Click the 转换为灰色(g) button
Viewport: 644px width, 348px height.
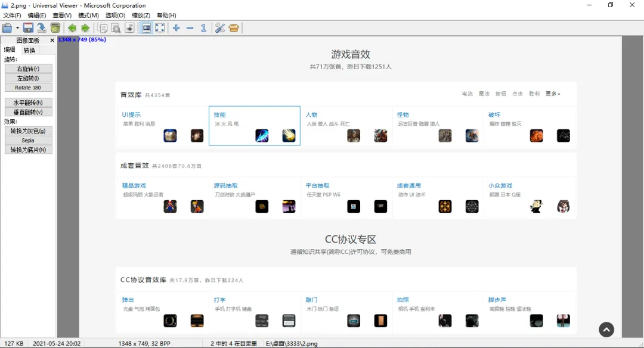(29, 131)
